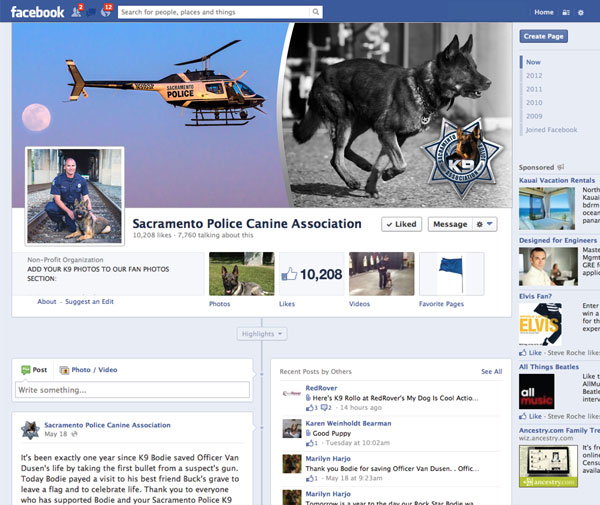Image resolution: width=600 pixels, height=505 pixels.
Task: Click public globe icon next to May 18
Action: coord(74,434)
